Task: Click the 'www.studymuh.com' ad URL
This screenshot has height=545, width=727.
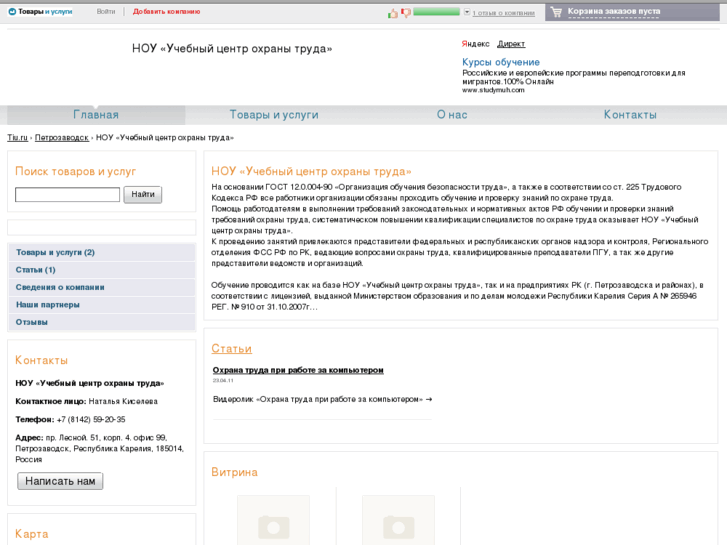Action: pyautogui.click(x=493, y=90)
